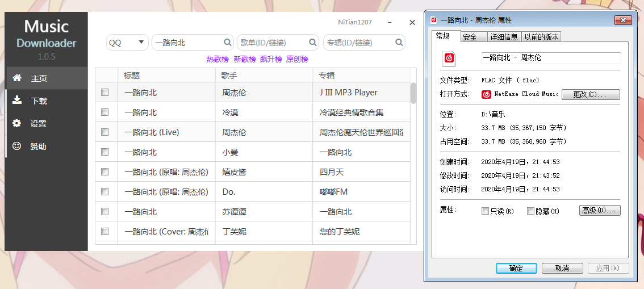This screenshot has width=644, height=289.
Task: Select the checkbox in 小曼's row
Action: pos(104,152)
